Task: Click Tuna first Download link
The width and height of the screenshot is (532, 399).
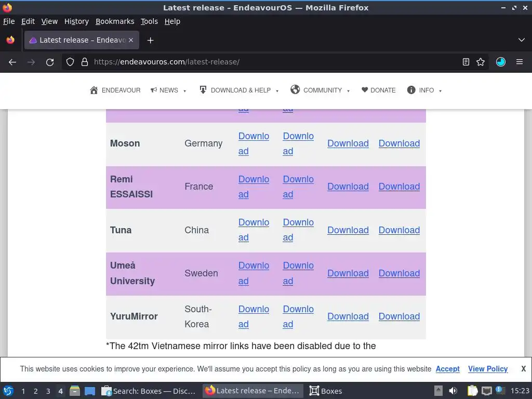Action: tap(254, 230)
